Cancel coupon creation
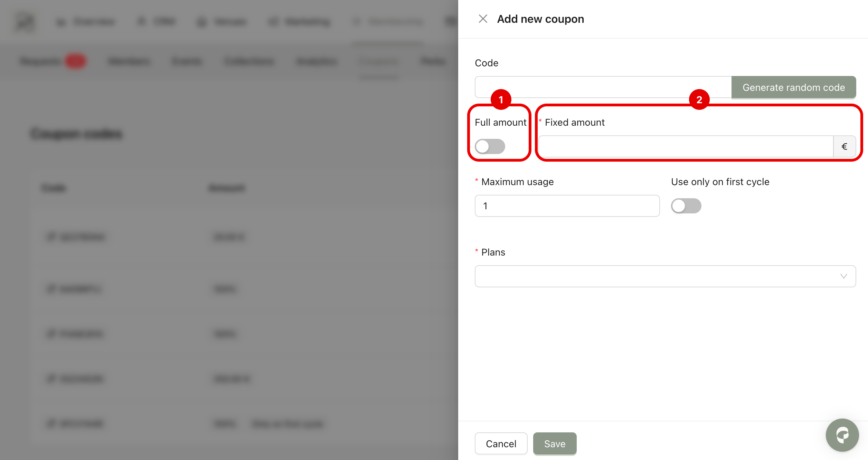The image size is (868, 460). point(501,443)
